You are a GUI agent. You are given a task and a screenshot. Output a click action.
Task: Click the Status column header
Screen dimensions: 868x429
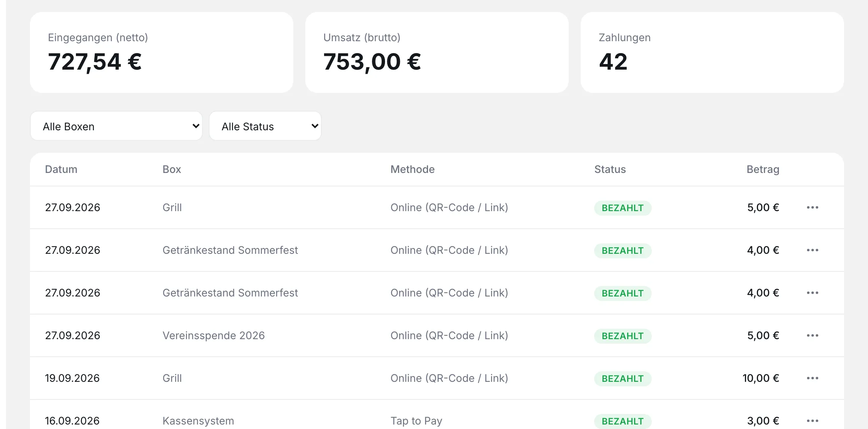pos(610,169)
